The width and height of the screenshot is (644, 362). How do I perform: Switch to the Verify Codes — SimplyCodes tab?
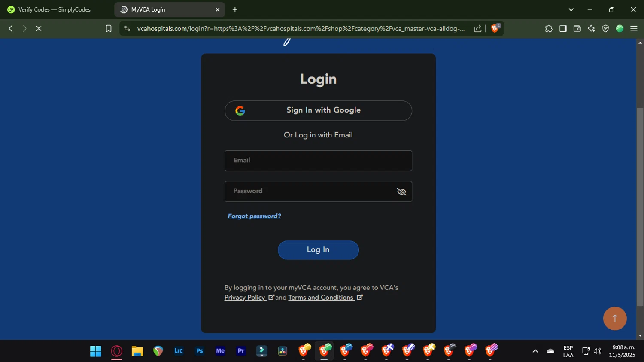point(55,9)
